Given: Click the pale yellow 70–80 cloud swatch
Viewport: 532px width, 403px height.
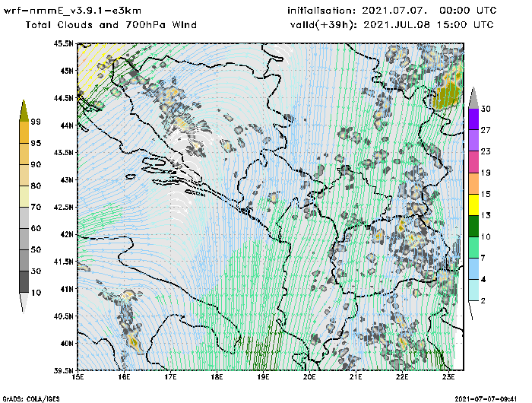Looking at the screenshot, I should tap(24, 197).
